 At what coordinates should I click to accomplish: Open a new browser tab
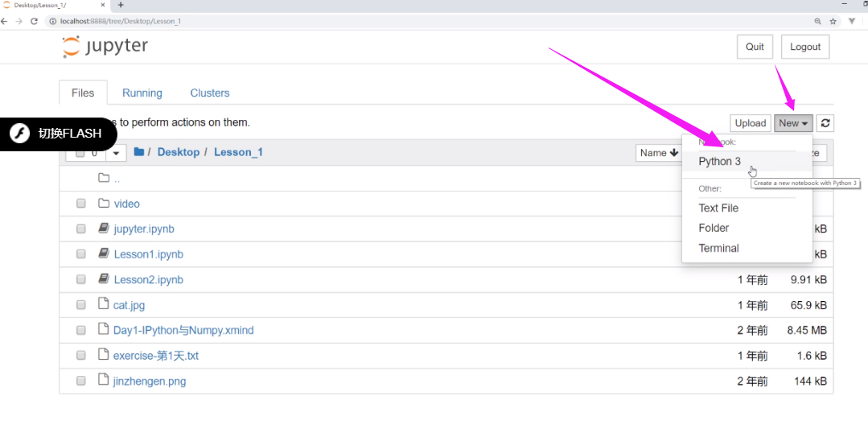[x=121, y=5]
